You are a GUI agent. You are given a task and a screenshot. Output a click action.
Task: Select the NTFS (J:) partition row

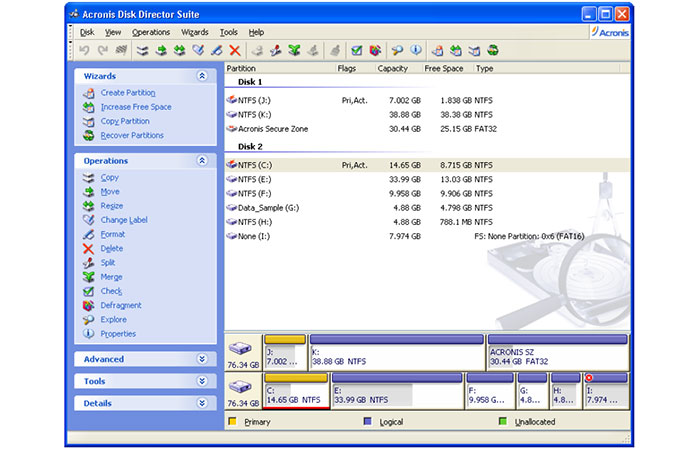point(427,100)
